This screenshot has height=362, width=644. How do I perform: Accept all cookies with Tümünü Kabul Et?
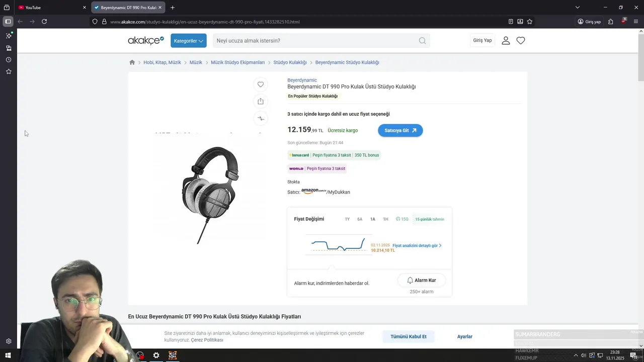[x=409, y=336]
